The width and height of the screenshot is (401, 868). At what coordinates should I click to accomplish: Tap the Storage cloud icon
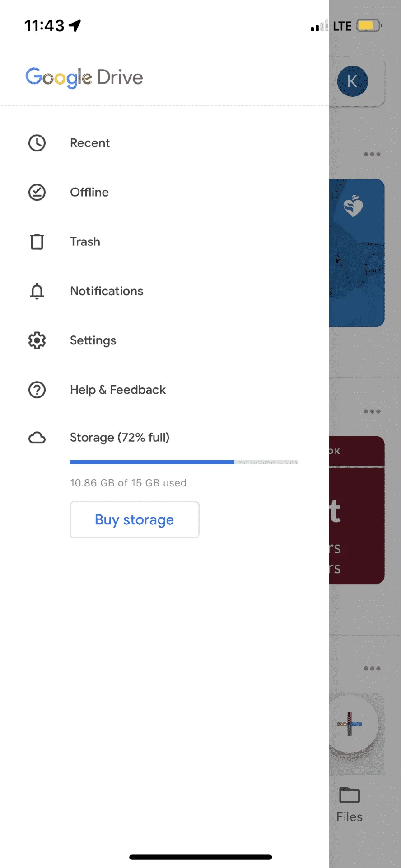point(37,438)
